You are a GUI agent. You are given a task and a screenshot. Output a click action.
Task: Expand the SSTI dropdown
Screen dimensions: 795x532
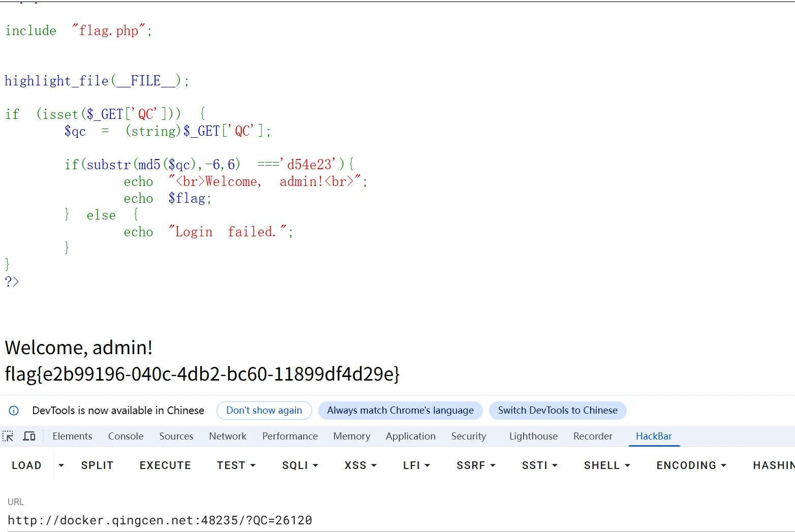(540, 465)
